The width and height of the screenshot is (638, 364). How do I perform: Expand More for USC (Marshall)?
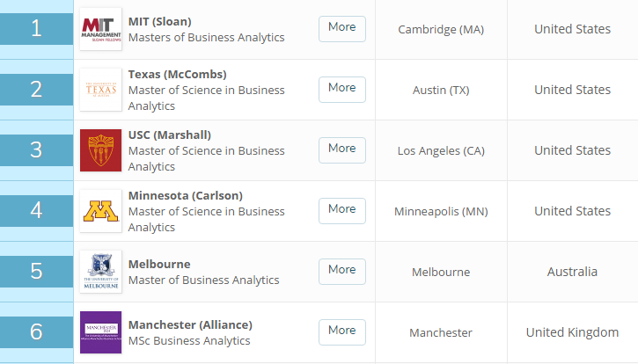pyautogui.click(x=341, y=149)
